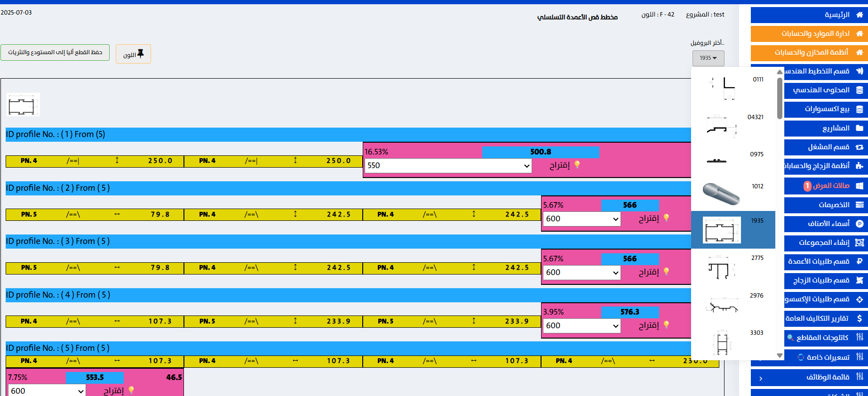Select profile 1012 thumbnail in dropdown list
Screen dimensions: 868x396
[x=721, y=193]
